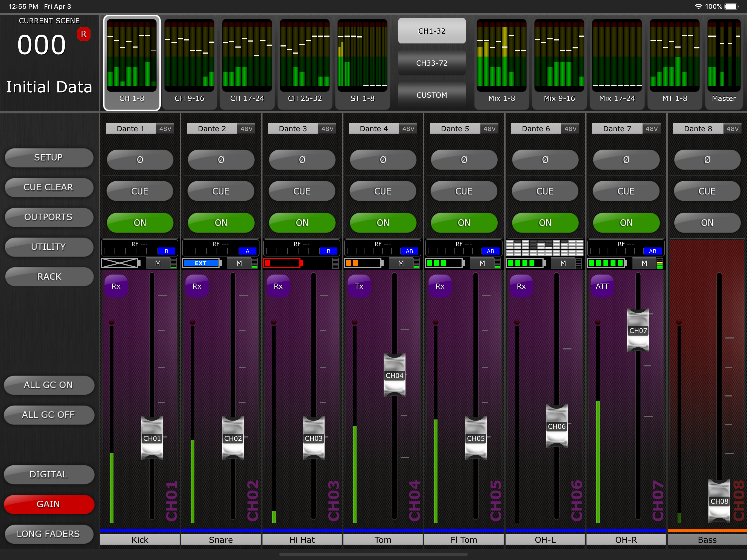Viewport: 747px width, 560px height.
Task: Switch to CH 25-32 meter bank
Action: [305, 63]
